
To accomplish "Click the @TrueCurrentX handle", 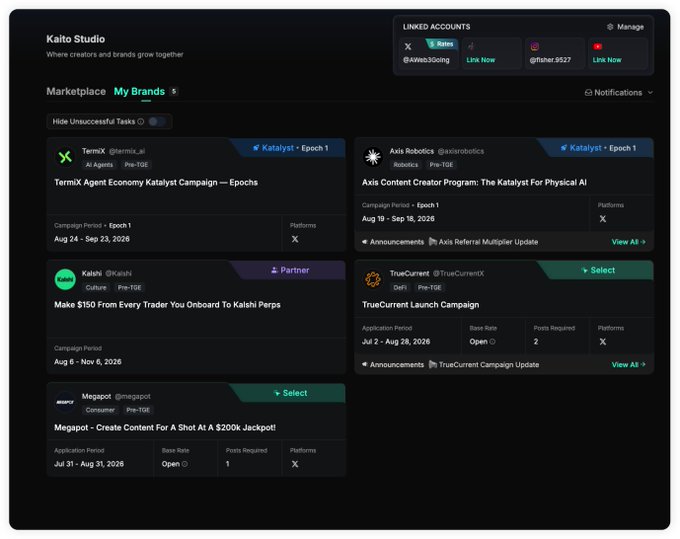I will coord(458,273).
